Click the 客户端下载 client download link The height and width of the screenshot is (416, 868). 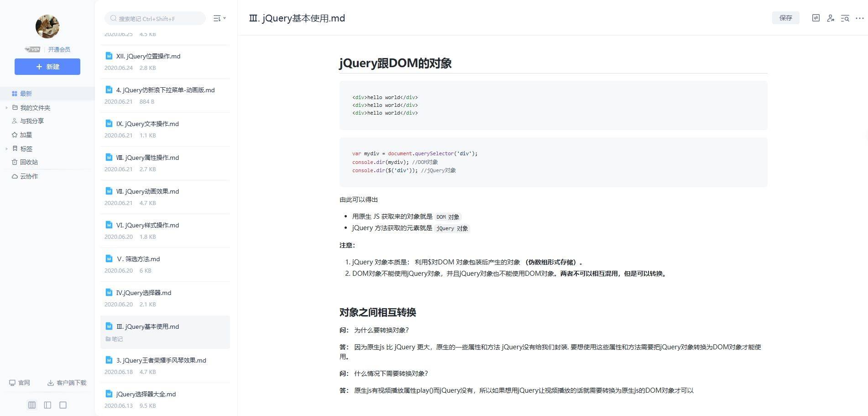67,383
